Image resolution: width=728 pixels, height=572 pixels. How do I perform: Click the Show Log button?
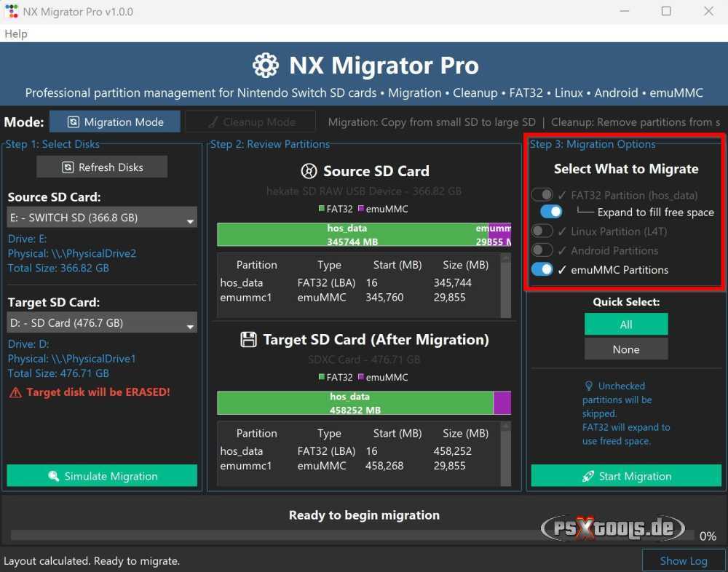click(684, 560)
